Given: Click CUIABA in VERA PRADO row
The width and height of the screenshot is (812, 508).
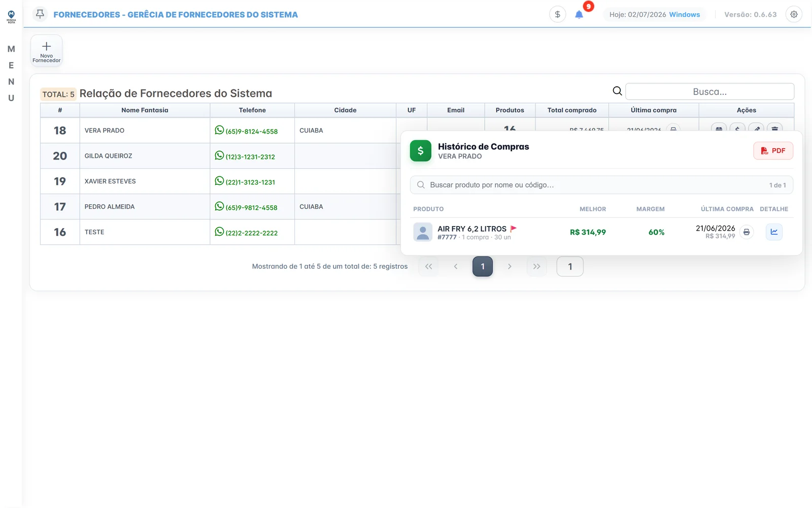Looking at the screenshot, I should point(311,131).
